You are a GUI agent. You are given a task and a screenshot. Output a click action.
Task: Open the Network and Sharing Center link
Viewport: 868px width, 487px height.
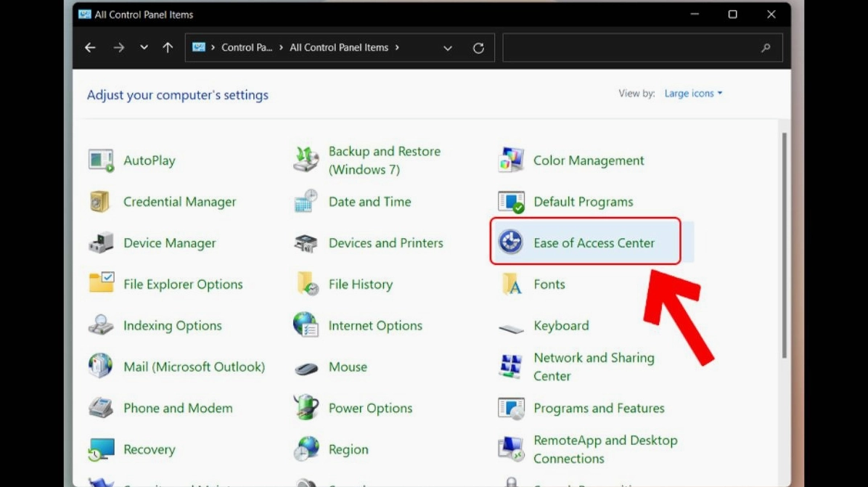tap(594, 367)
